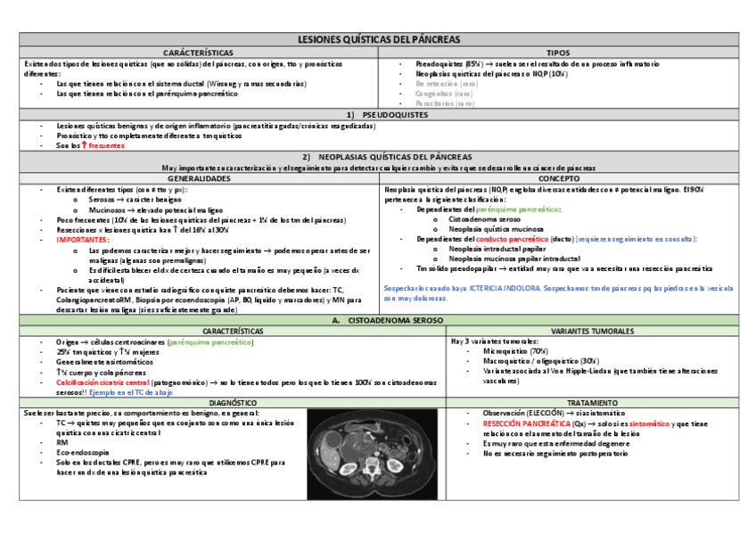This screenshot has width=756, height=534.
Task: Click the line starting "Resecciones x lesiones quísticas"
Action: [143, 230]
